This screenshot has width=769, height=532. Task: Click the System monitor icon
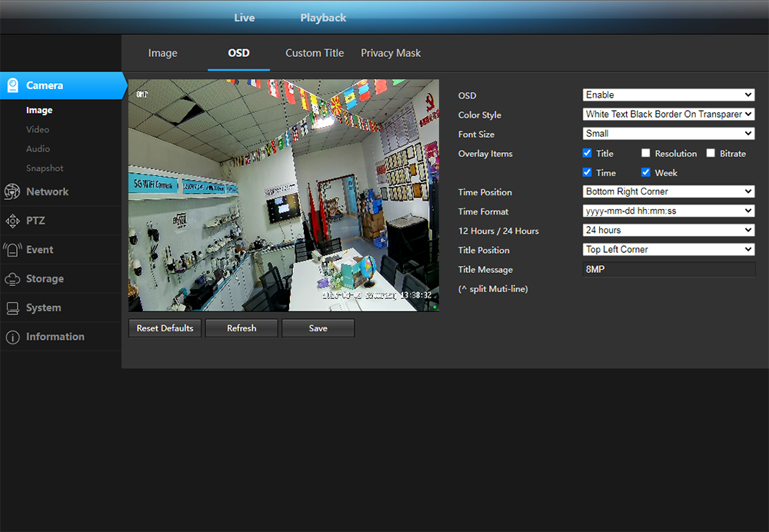(x=12, y=308)
